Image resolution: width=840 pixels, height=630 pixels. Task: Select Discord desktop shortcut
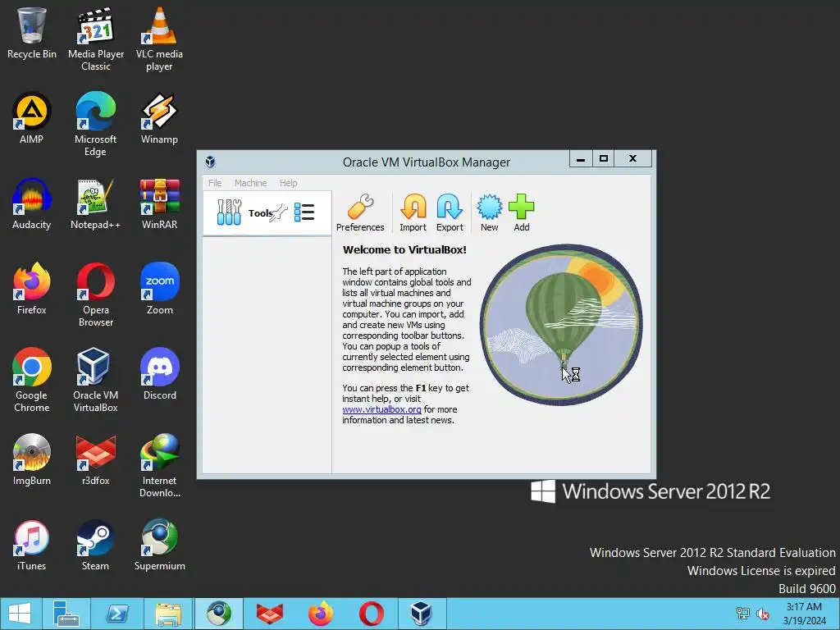pos(160,374)
